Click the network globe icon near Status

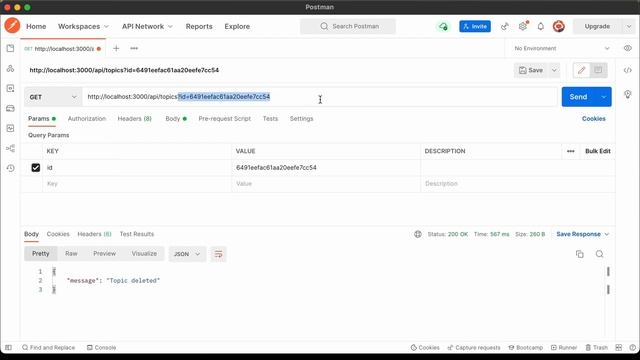(418, 234)
